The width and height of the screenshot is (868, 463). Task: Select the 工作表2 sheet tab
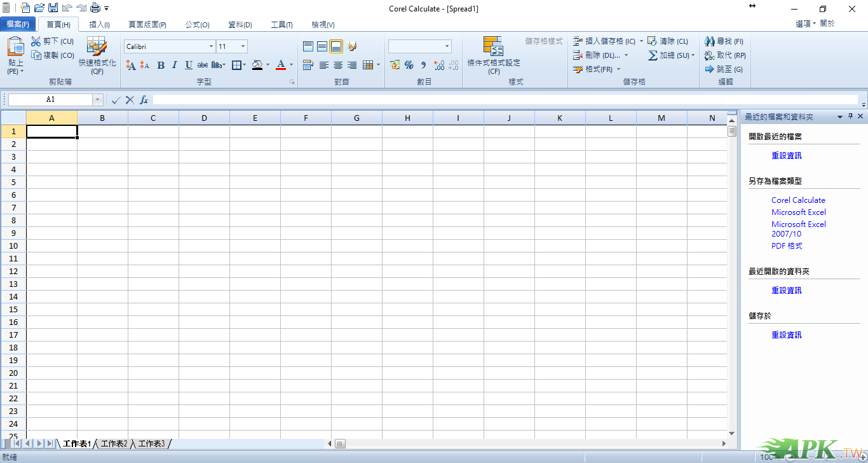coord(114,444)
